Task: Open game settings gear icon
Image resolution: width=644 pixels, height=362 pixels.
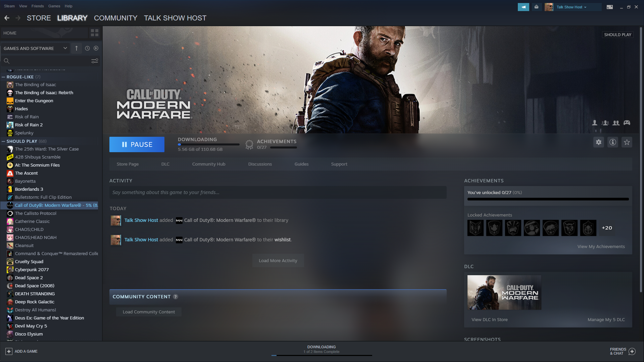Action: pyautogui.click(x=599, y=142)
